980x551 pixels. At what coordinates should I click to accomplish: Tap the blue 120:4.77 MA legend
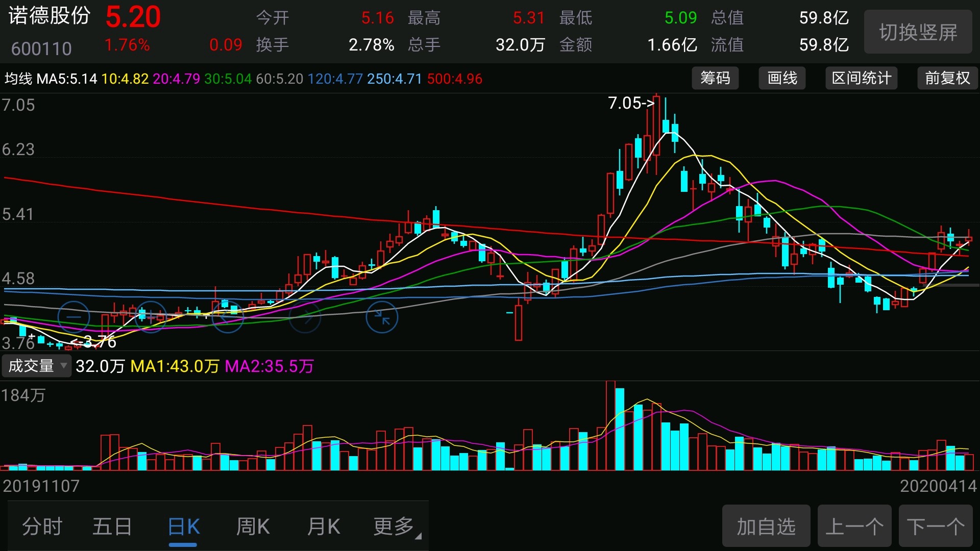coord(335,79)
